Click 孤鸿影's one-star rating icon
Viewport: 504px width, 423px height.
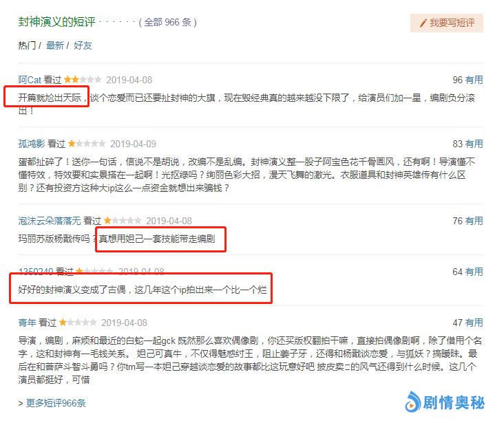tap(87, 143)
